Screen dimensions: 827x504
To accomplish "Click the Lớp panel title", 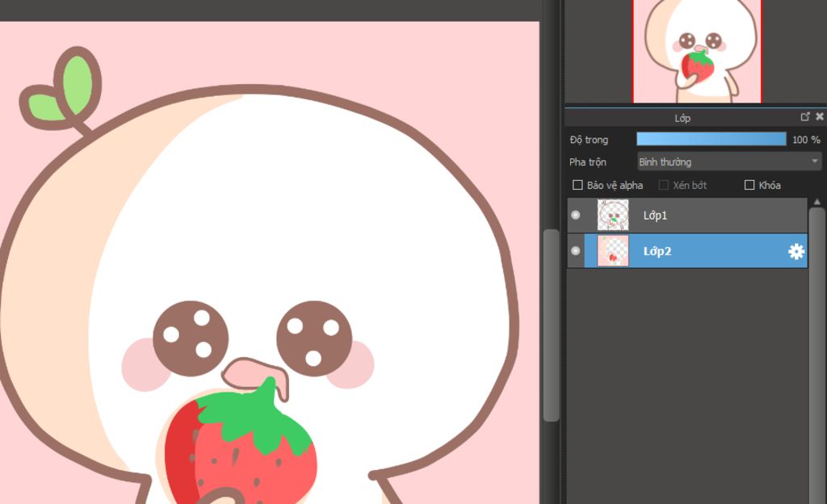I will (x=682, y=118).
